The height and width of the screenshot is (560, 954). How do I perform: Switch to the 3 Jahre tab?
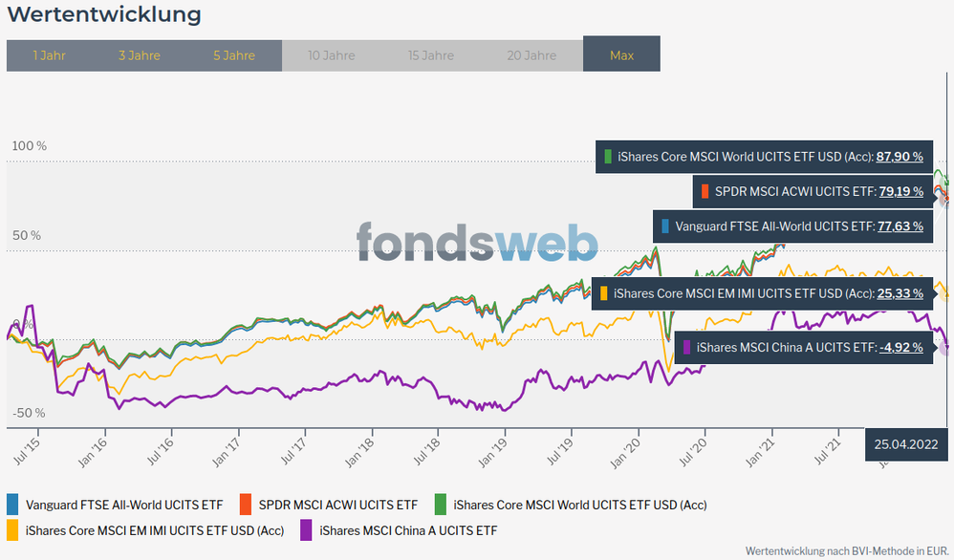(140, 55)
